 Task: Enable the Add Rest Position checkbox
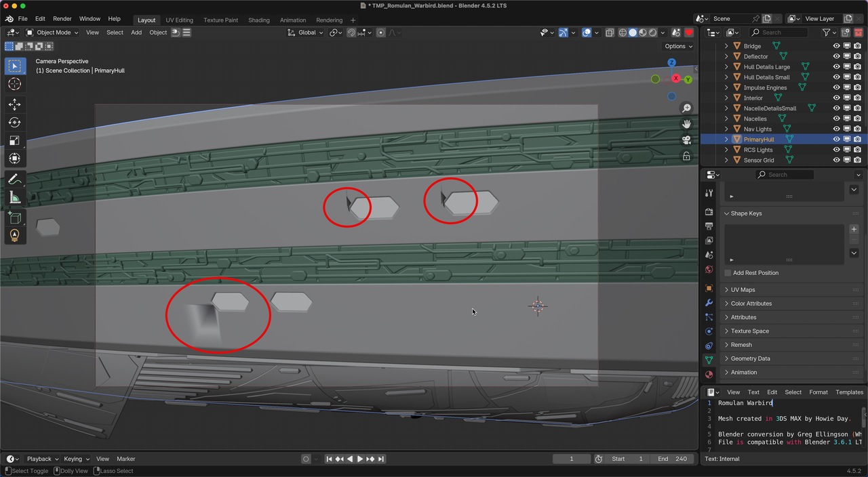(728, 273)
